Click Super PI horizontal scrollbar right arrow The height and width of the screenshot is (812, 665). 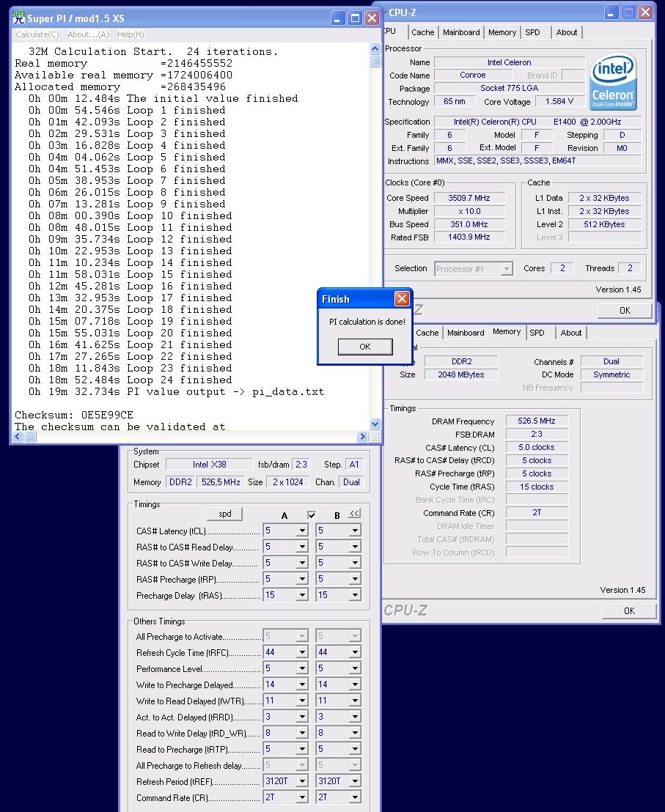[x=362, y=437]
